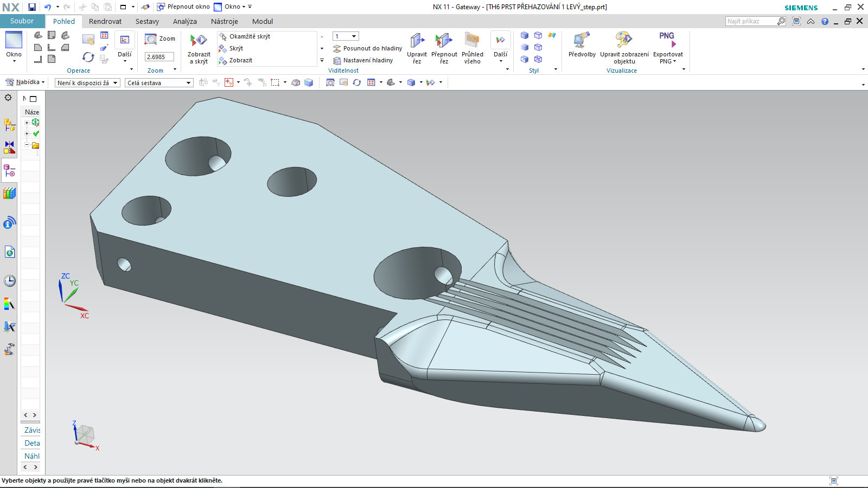
Task: Open the Assembly Navigator sidebar icon
Action: click(x=9, y=125)
